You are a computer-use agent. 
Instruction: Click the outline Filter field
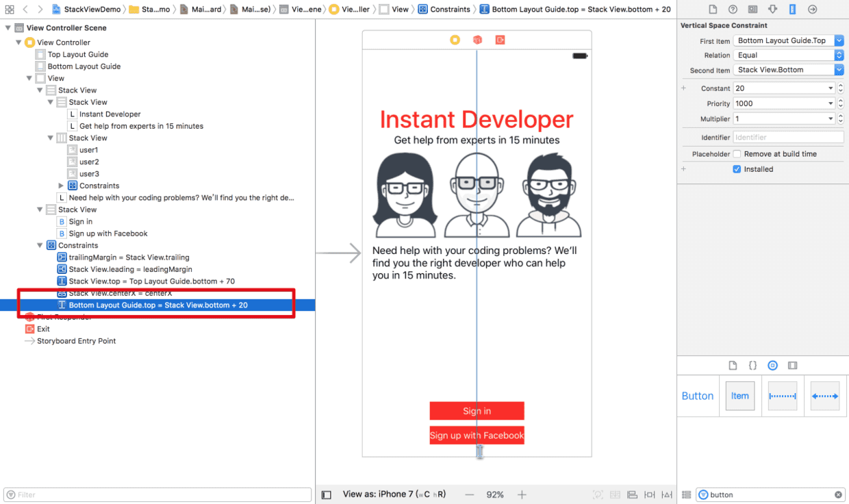tap(157, 494)
